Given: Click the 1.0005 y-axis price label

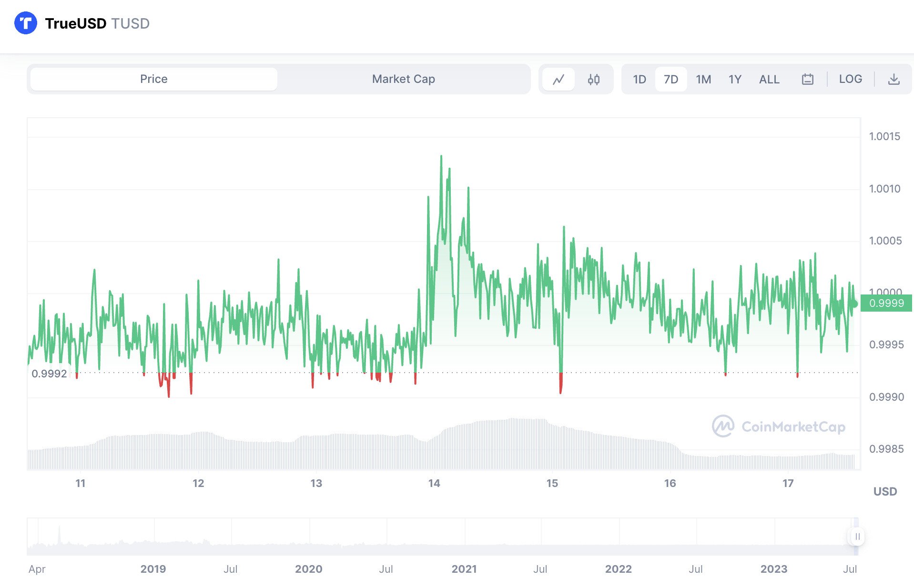Looking at the screenshot, I should tap(885, 241).
